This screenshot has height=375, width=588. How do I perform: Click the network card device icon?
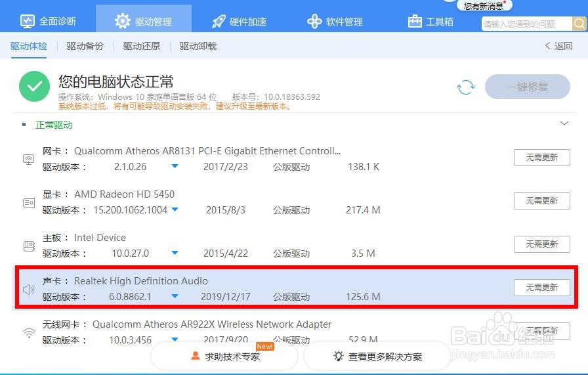click(28, 159)
